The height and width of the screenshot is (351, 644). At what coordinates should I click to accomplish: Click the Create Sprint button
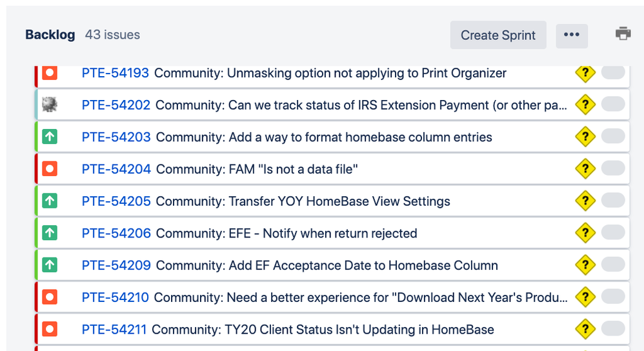point(498,35)
